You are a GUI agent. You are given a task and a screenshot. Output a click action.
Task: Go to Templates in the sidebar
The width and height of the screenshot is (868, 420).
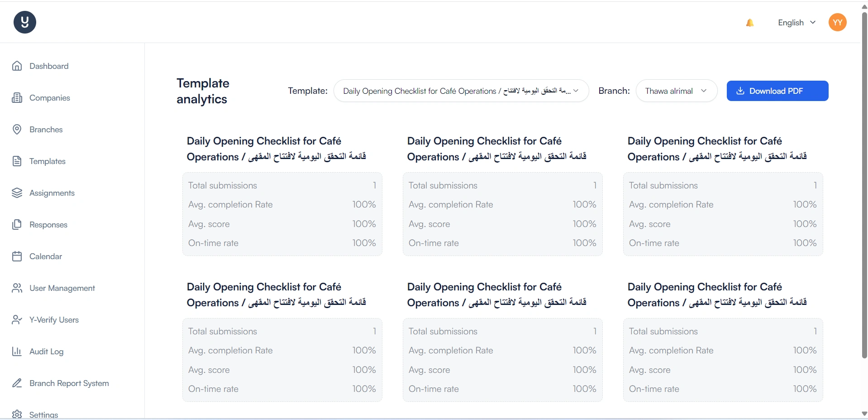(47, 161)
